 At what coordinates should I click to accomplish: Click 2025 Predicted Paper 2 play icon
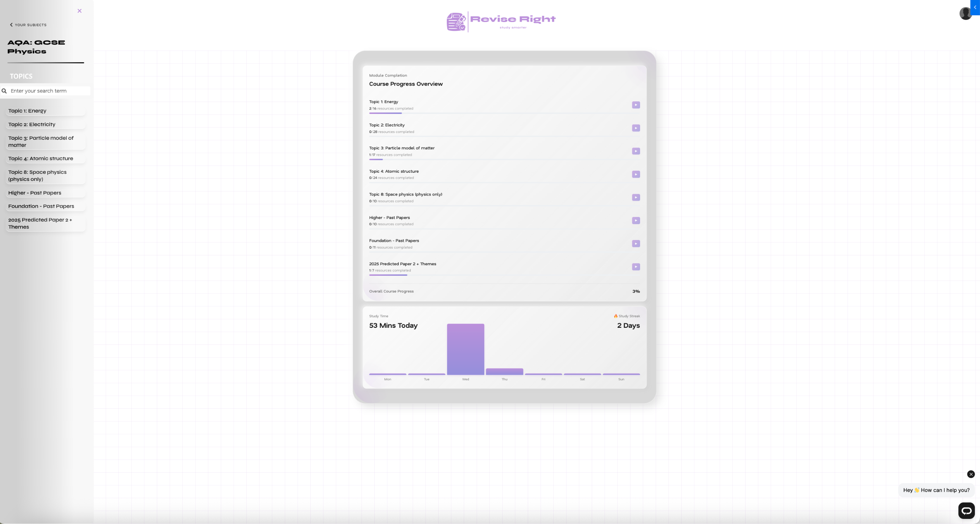636,267
